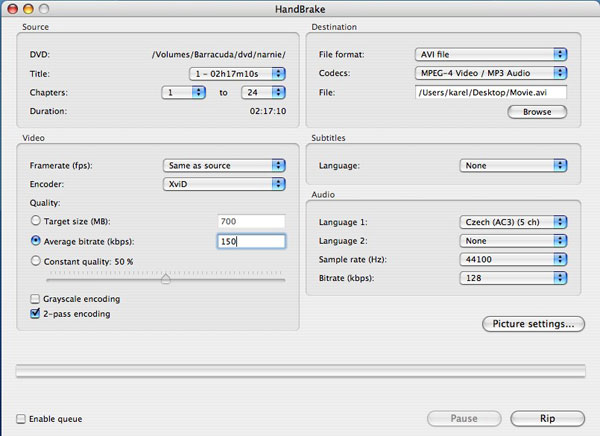Click the Target size field showing 700
The image size is (600, 436).
[x=251, y=221]
